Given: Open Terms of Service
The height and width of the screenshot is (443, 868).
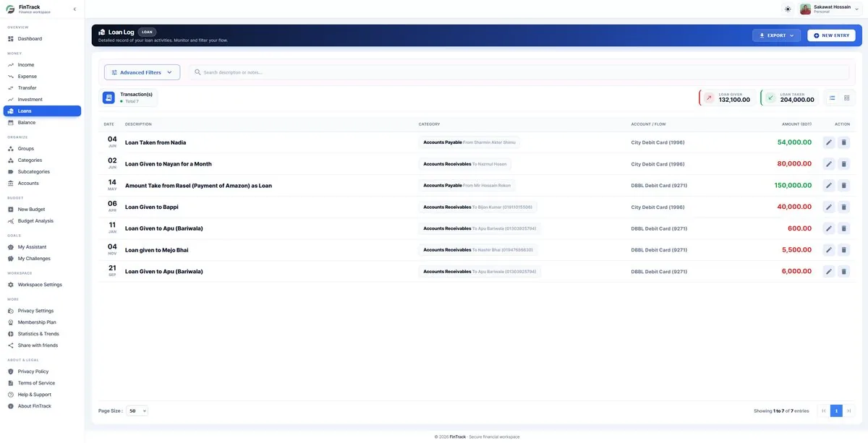Looking at the screenshot, I should [x=42, y=382].
